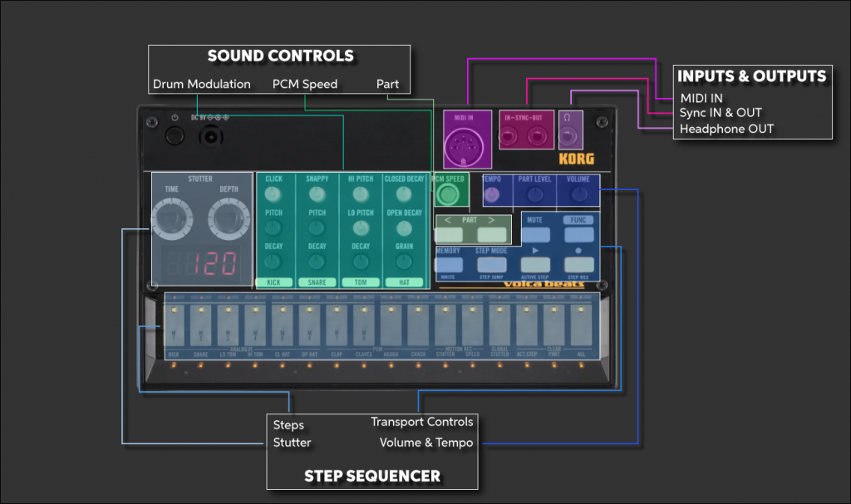The height and width of the screenshot is (504, 851).
Task: Click the INPUTS & OUTPUTS heading
Action: 751,76
